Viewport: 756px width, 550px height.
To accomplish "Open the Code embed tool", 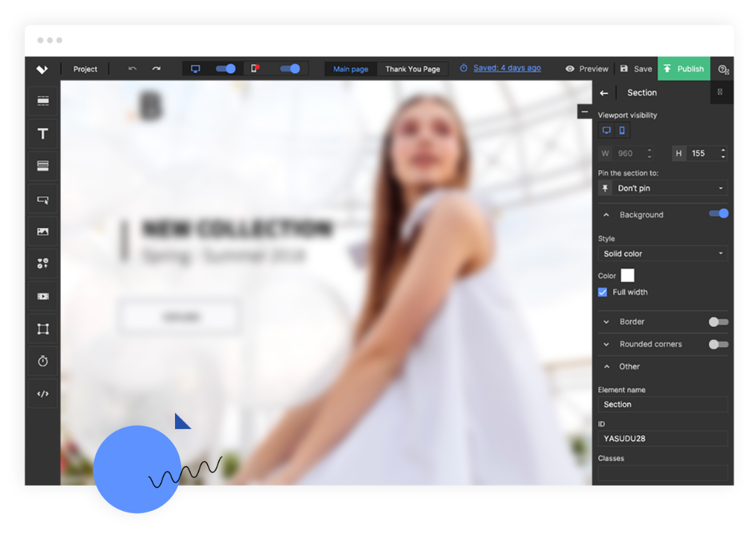I will (43, 393).
